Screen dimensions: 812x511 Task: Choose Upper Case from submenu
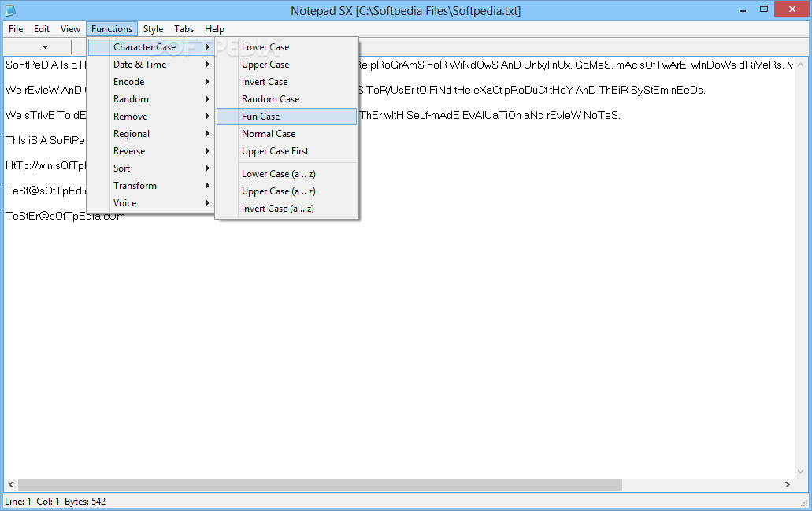pyautogui.click(x=287, y=65)
